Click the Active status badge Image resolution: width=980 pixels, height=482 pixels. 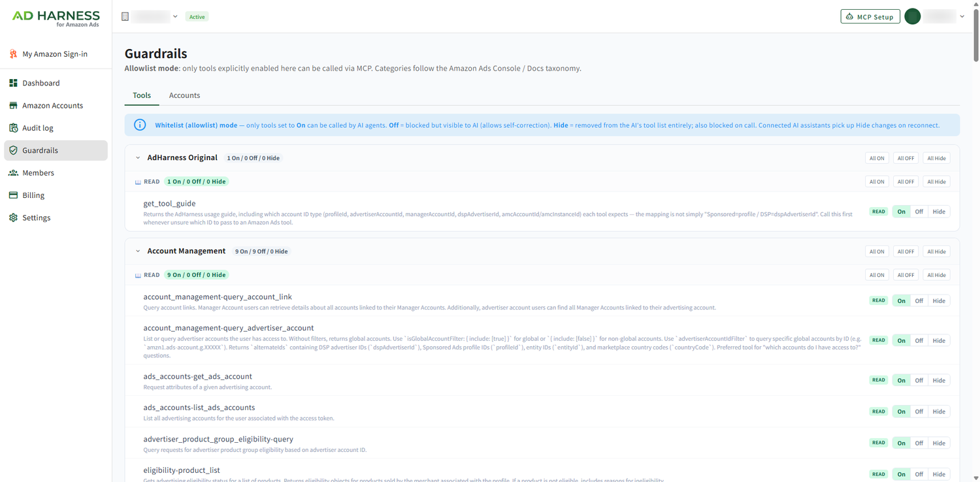[197, 17]
